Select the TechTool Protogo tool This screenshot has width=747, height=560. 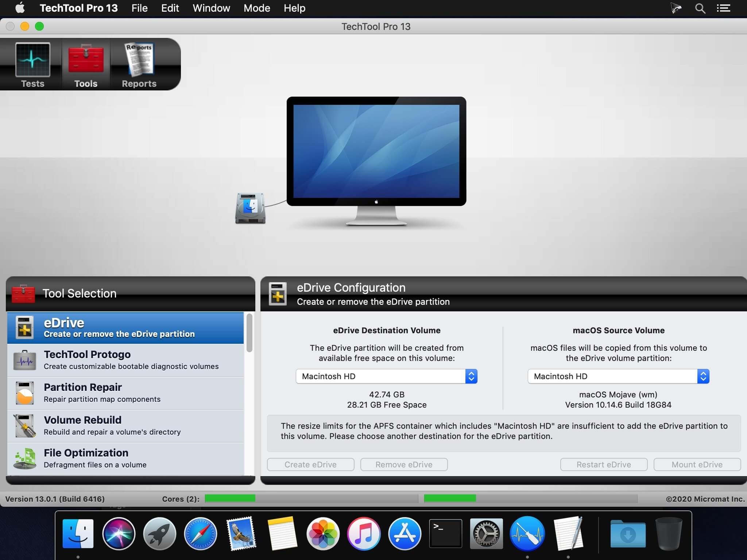[125, 360]
